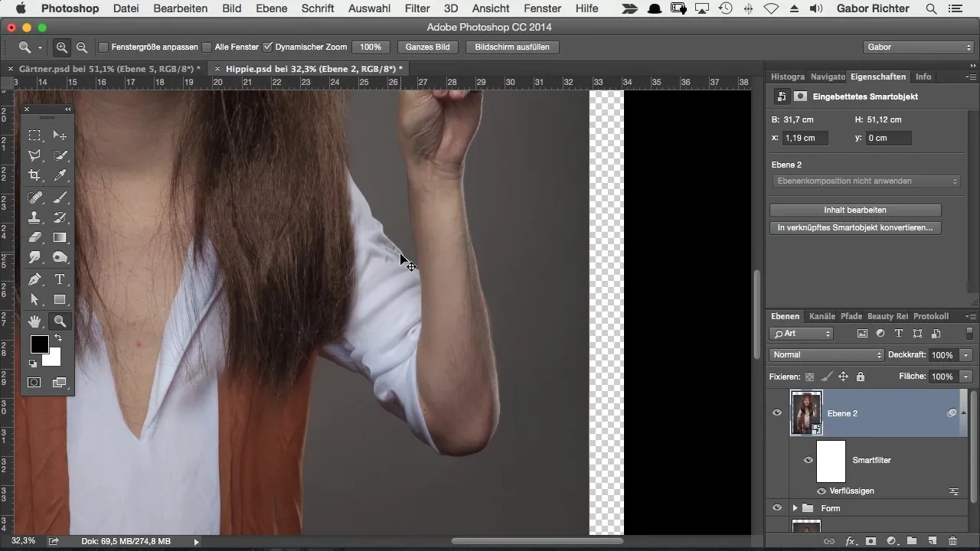Switch to the Kanäle tab
The width and height of the screenshot is (980, 551).
[822, 316]
